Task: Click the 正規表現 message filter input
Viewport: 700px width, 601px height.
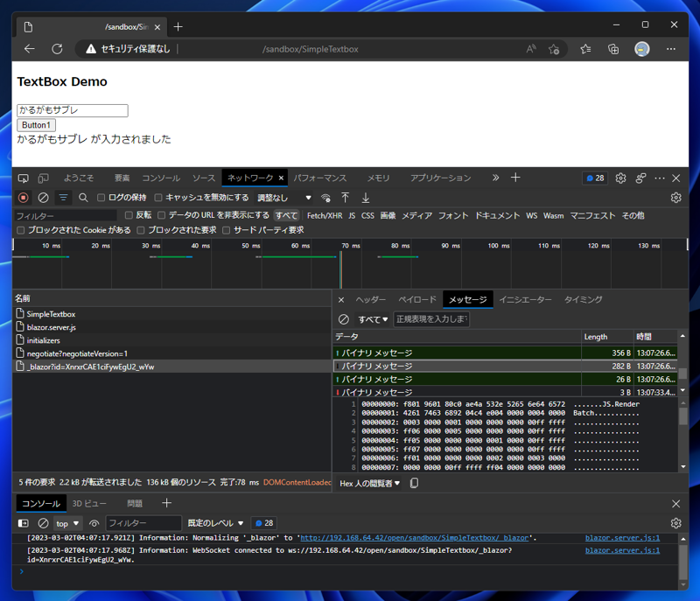Action: (430, 319)
